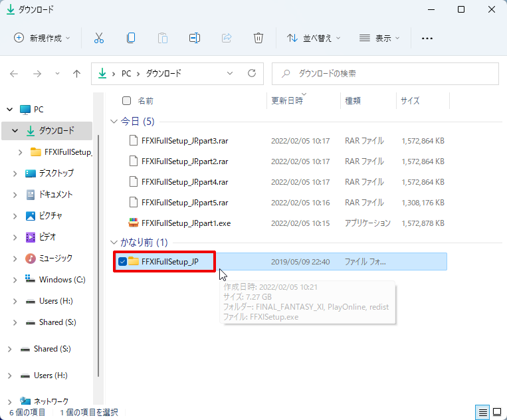Viewport: 507px width, 420px height.
Task: Collapse the かなり前 (1) group
Action: 114,242
